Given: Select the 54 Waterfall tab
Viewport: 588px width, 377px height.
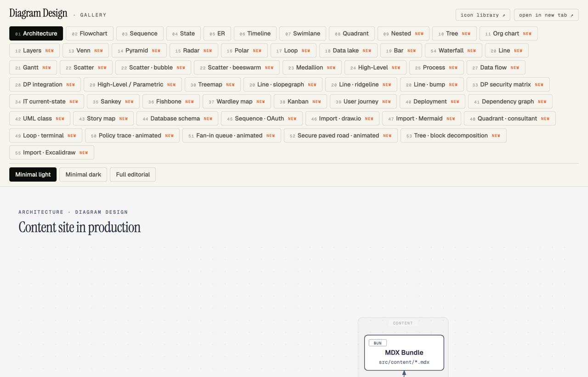Looking at the screenshot, I should coord(453,51).
